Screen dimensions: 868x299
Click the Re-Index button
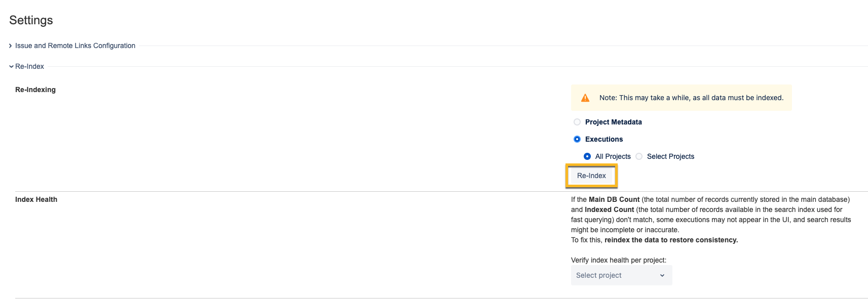pos(591,176)
